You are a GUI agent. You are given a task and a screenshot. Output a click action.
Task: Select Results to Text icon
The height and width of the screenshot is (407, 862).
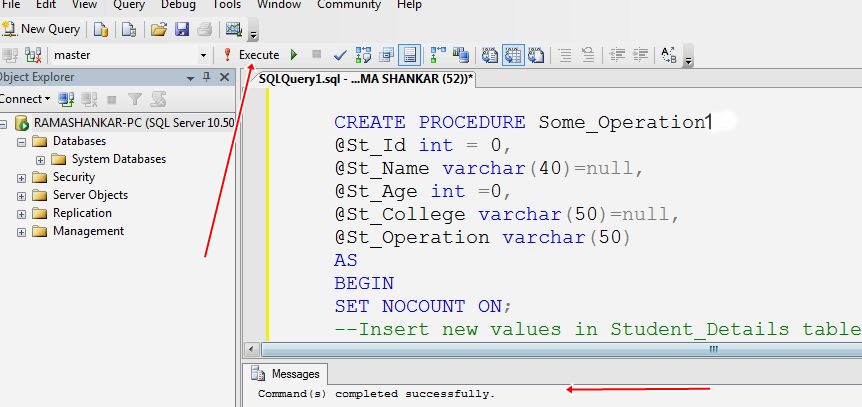[490, 55]
